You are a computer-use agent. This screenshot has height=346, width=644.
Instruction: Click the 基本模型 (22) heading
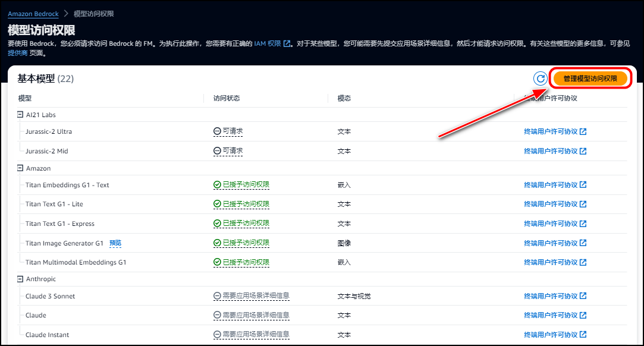point(46,78)
